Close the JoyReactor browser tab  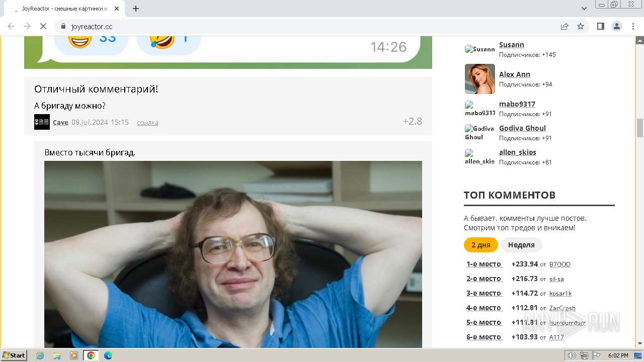117,9
